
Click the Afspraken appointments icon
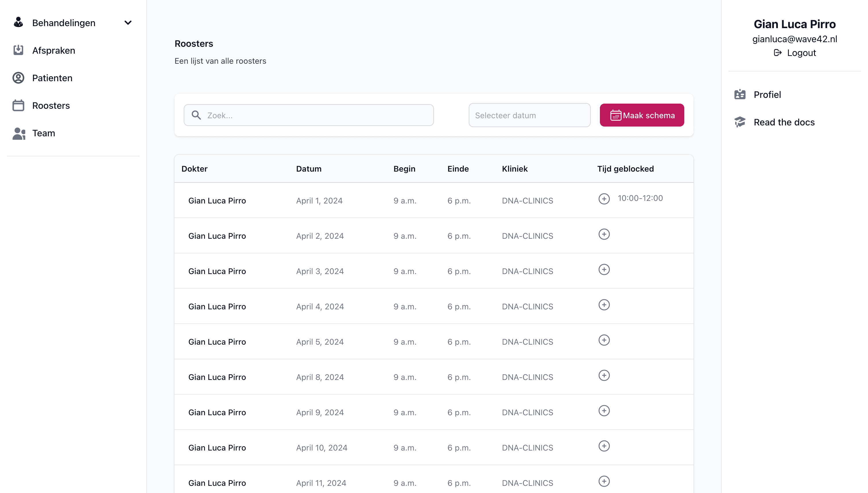click(18, 50)
